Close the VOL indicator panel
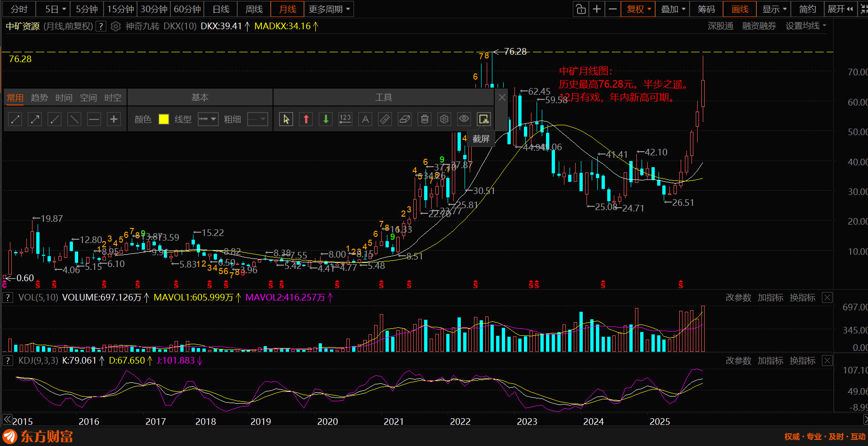868x446 pixels. (x=827, y=298)
